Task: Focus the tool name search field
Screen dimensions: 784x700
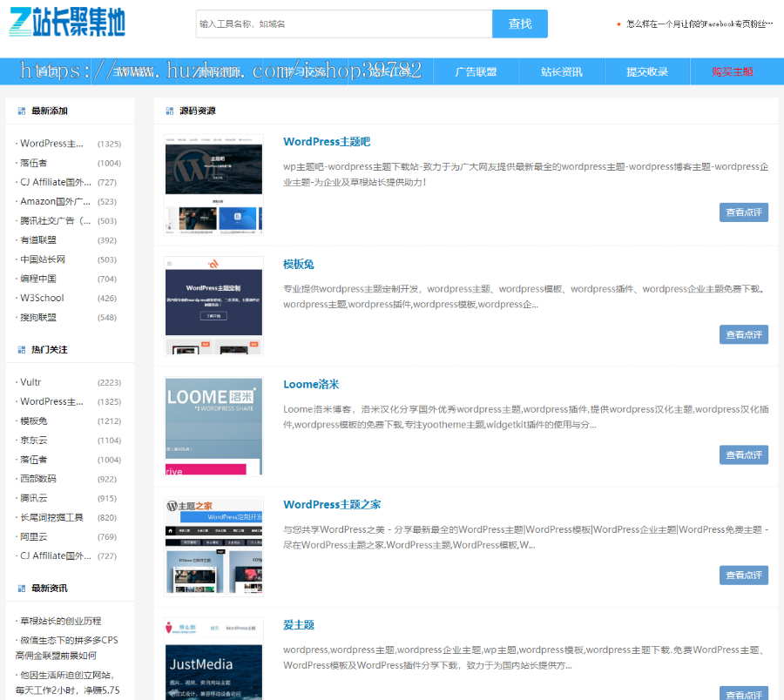Action: click(x=344, y=24)
